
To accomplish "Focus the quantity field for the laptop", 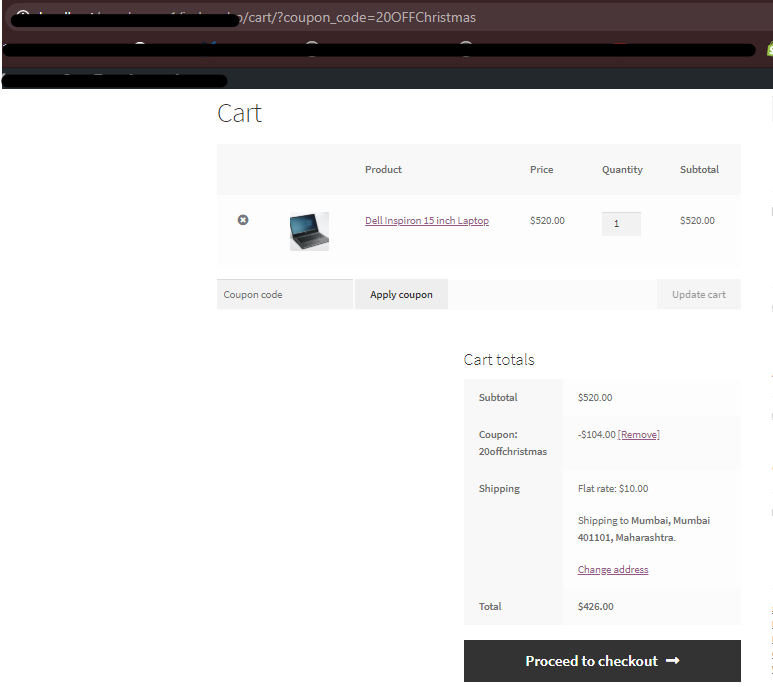I will click(x=621, y=224).
